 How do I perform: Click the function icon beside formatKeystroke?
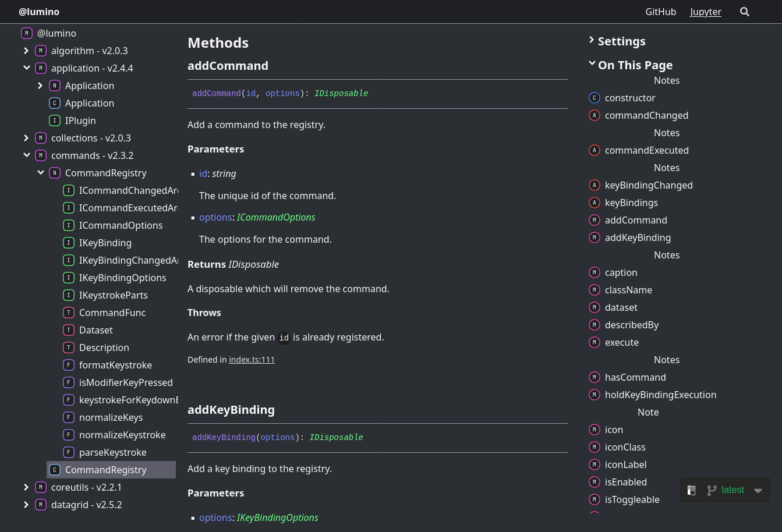click(x=69, y=365)
